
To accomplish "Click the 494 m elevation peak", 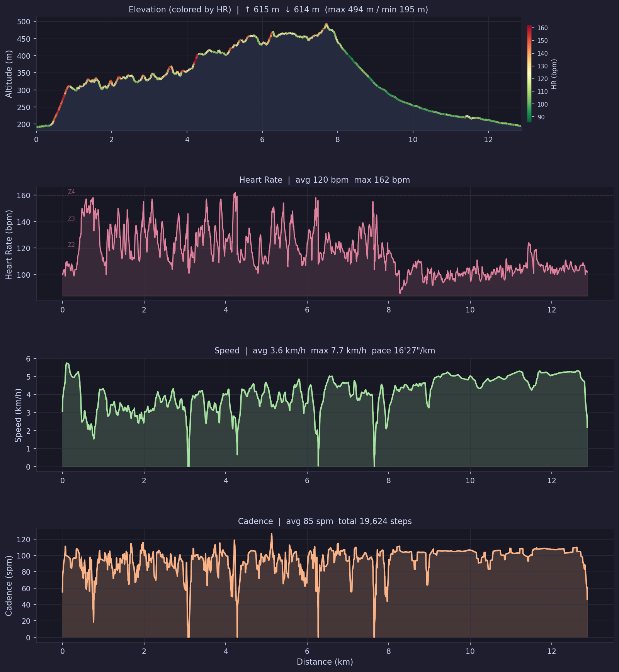I will point(327,24).
